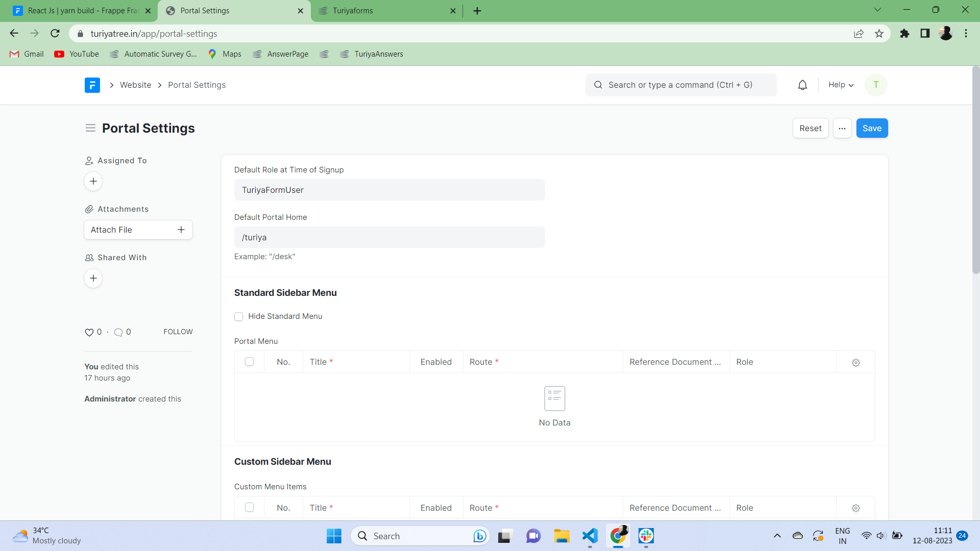Open the Gmail bookmark
Screen dimensions: 980x551
click(x=27, y=54)
